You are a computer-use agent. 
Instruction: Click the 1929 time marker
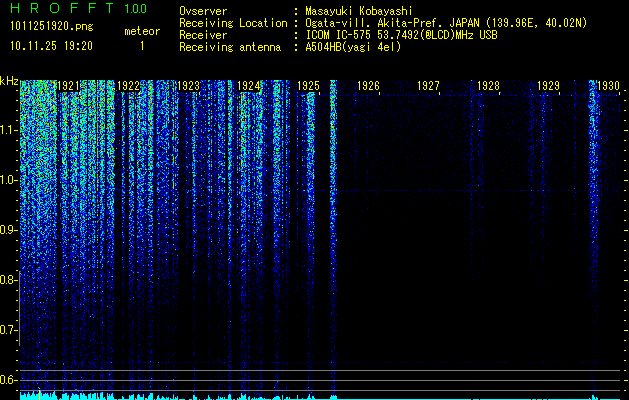coord(548,86)
